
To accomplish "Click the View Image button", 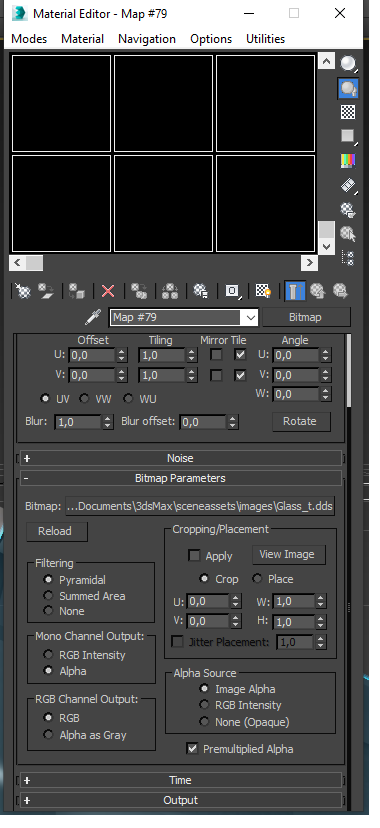I will (288, 554).
